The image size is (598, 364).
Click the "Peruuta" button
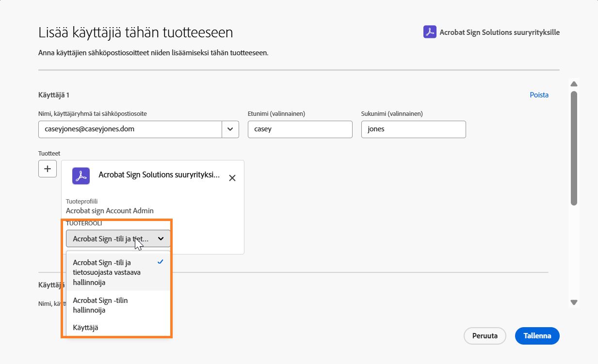[x=485, y=335]
